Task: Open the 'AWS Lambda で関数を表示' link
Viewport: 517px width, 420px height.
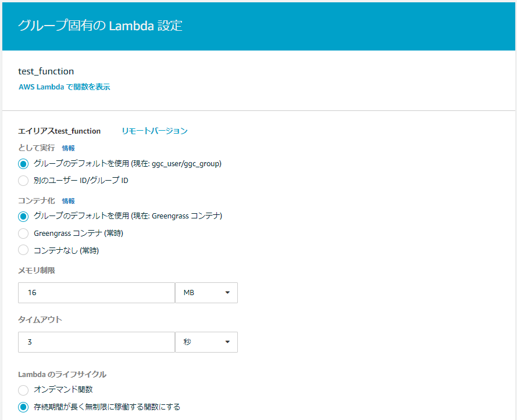Action: 65,87
